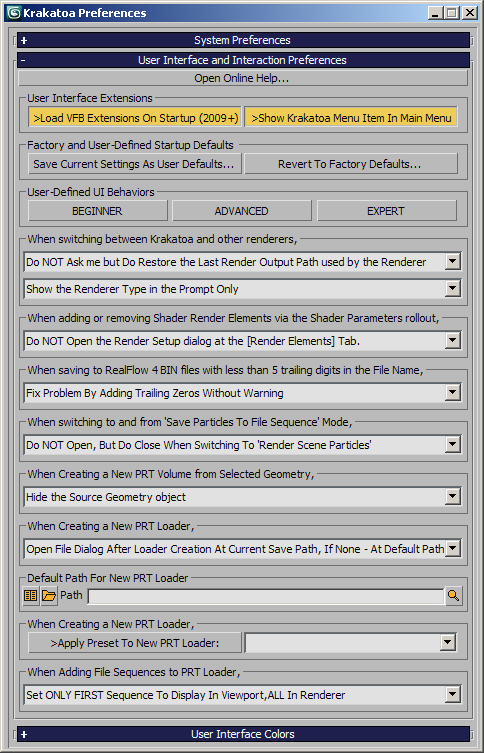This screenshot has width=484, height=753.
Task: Expand the System Preferences rollout
Action: tap(243, 40)
